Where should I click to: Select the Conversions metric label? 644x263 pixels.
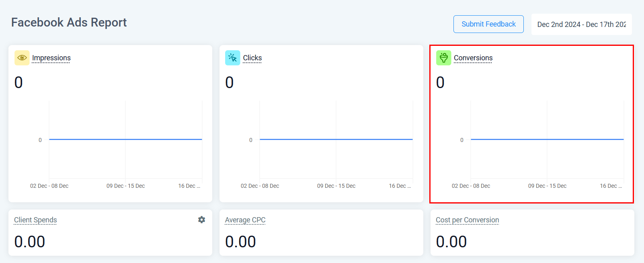[473, 58]
